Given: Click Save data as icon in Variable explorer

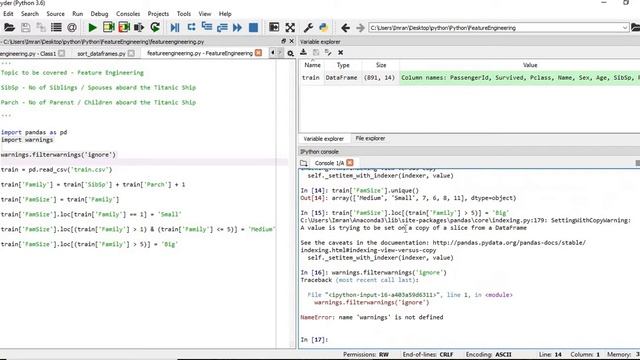Looking at the screenshot, I should point(328,52).
